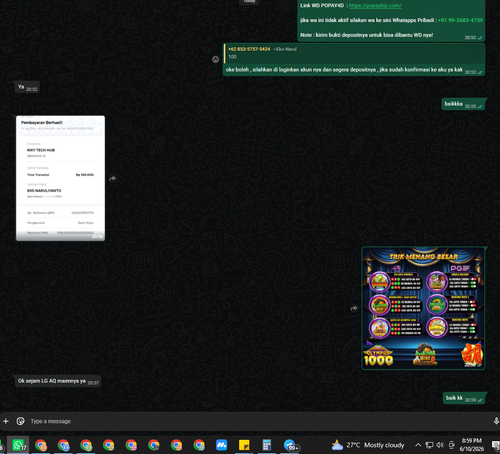Select the 'Ya' message bubble
The width and height of the screenshot is (500, 454).
point(27,87)
